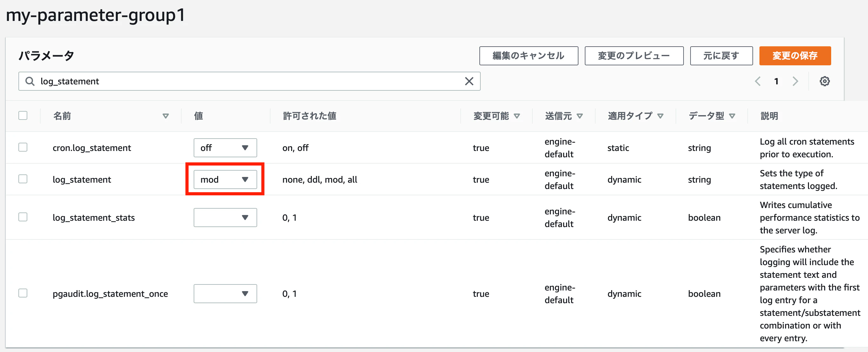Viewport: 868px width, 352px height.
Task: Click the 説明 column header
Action: click(769, 116)
